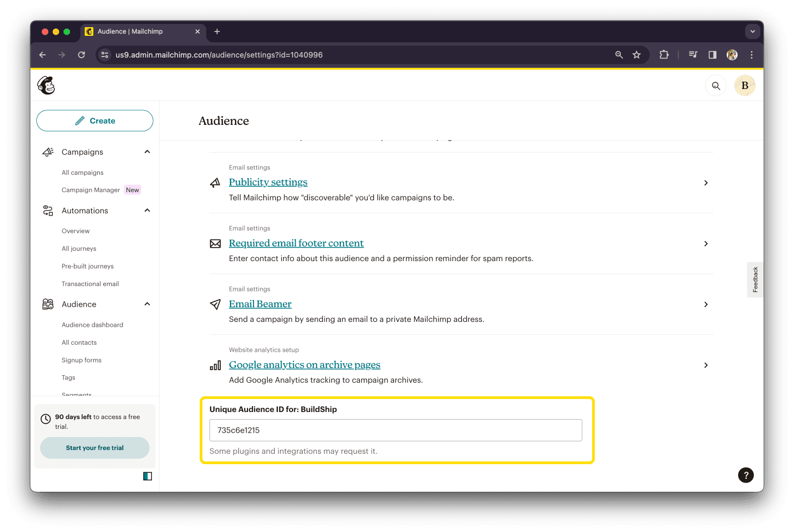The height and width of the screenshot is (532, 794).
Task: Click the Start your free trial button
Action: click(94, 448)
